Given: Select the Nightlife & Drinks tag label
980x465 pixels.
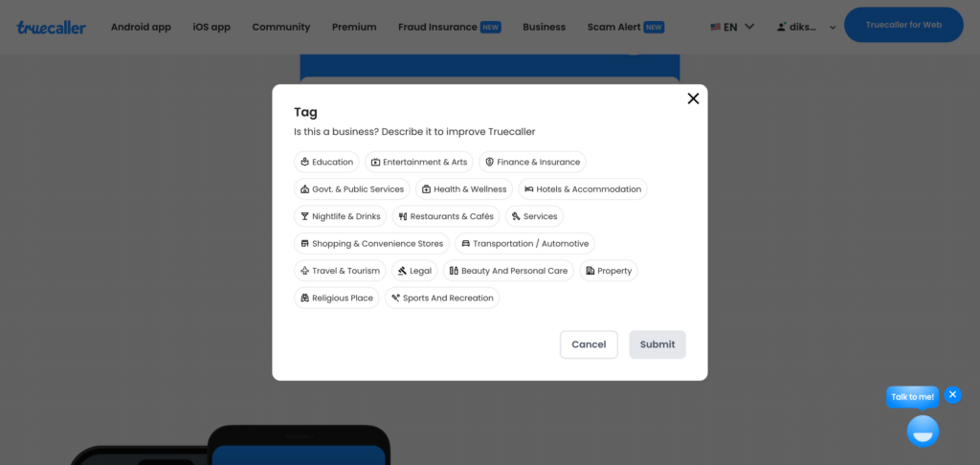Looking at the screenshot, I should [x=346, y=216].
